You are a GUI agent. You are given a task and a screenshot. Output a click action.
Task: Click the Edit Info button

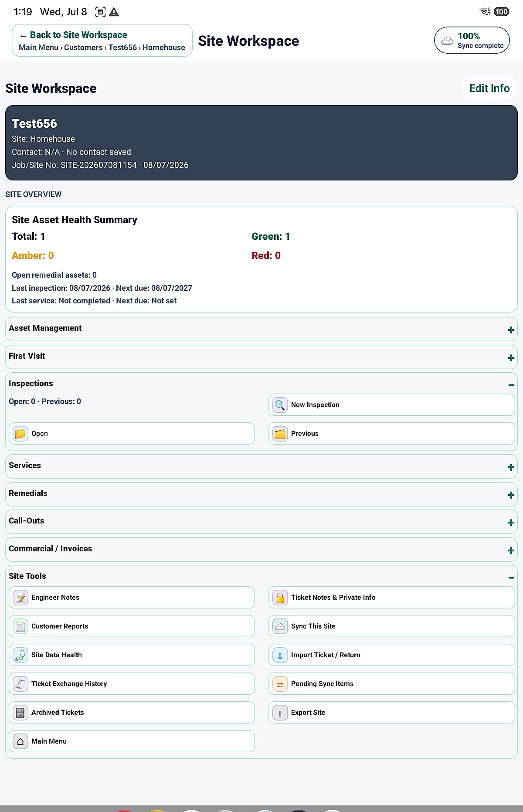point(489,88)
